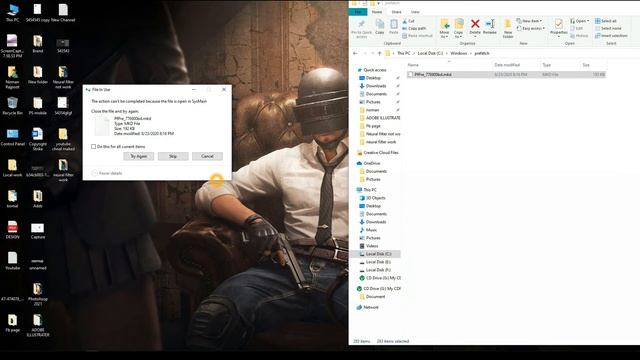Select the Recycle Bin desktop icon
The width and height of the screenshot is (640, 360).
(12, 106)
